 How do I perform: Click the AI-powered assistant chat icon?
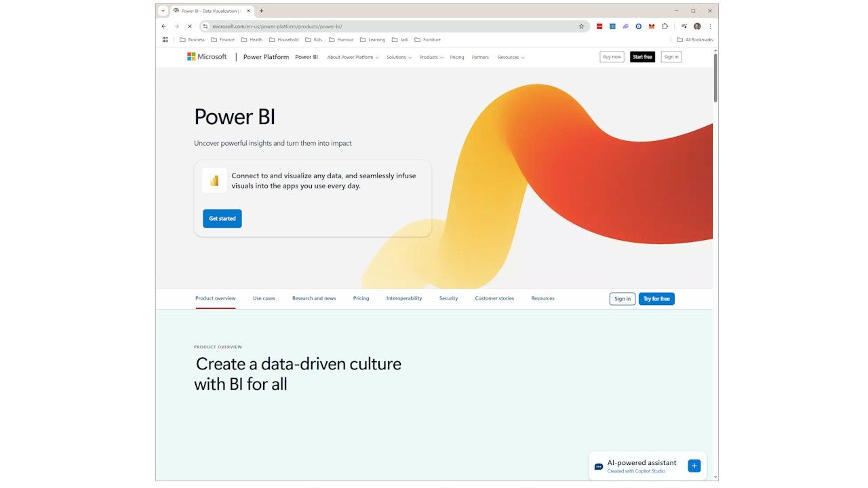click(x=598, y=466)
